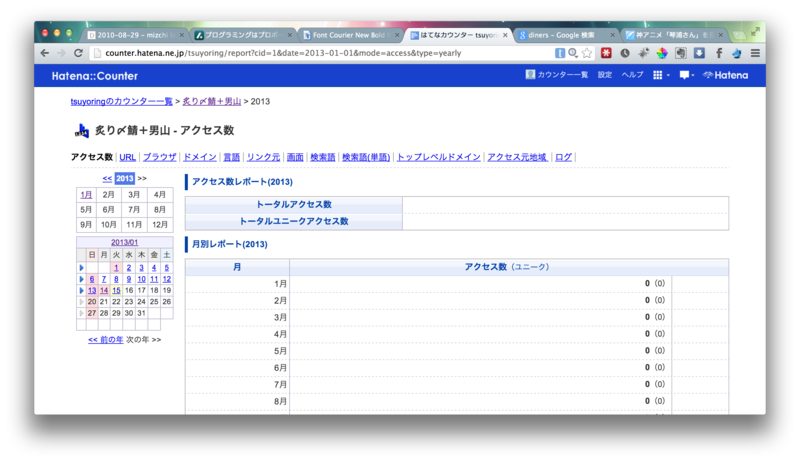Enter fullscreen with the arrows at window corner

(755, 32)
